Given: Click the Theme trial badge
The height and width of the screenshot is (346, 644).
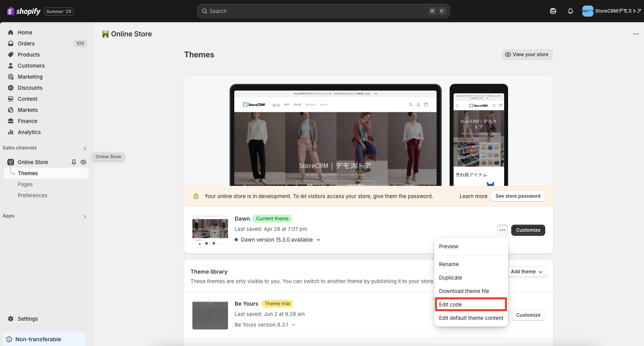Looking at the screenshot, I should pos(277,304).
